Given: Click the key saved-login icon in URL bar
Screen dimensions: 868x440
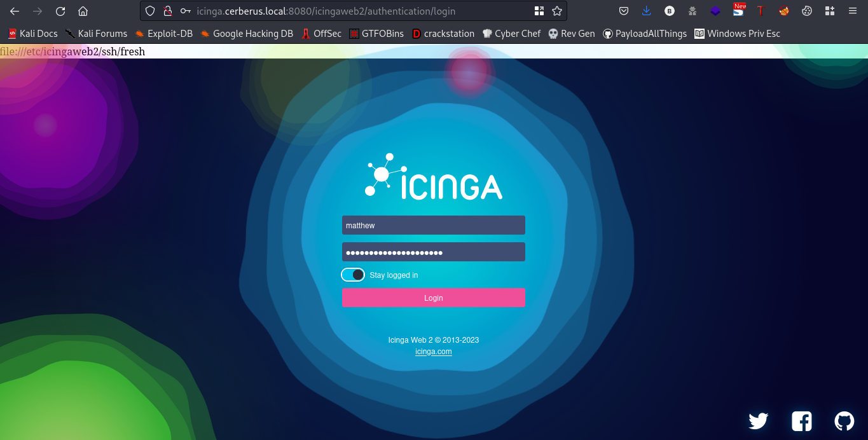Looking at the screenshot, I should (x=185, y=11).
